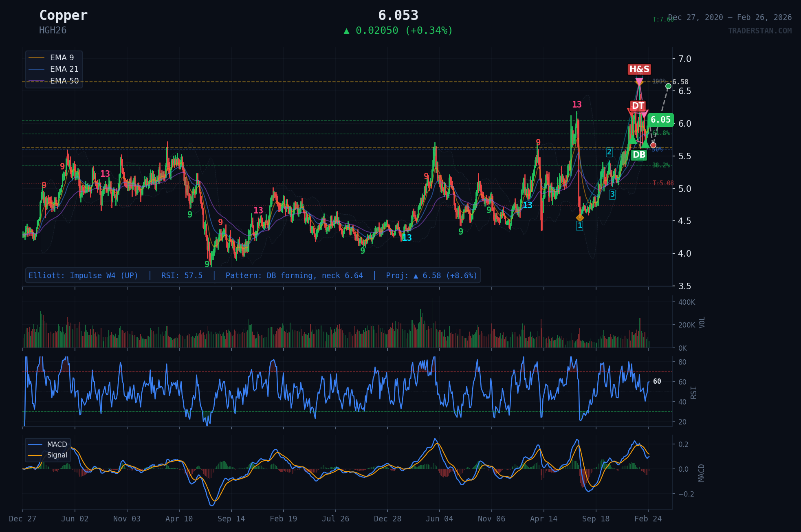
Task: Click the date range Dec 27, 2020 – Feb 26, 2026
Action: pos(730,18)
